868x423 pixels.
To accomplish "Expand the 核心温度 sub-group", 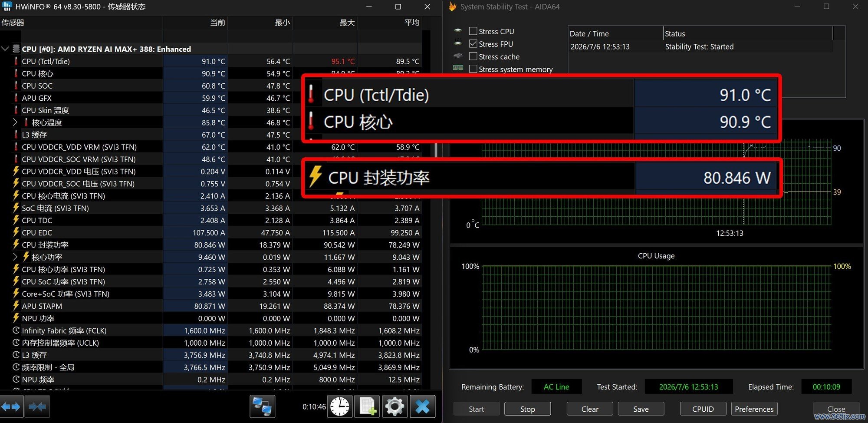I will pos(15,122).
